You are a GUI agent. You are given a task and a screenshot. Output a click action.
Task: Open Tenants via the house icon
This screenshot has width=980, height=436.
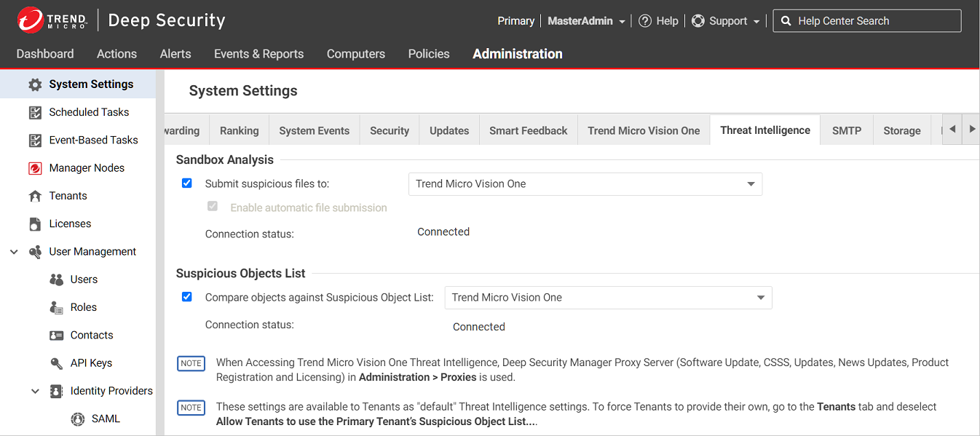point(35,196)
